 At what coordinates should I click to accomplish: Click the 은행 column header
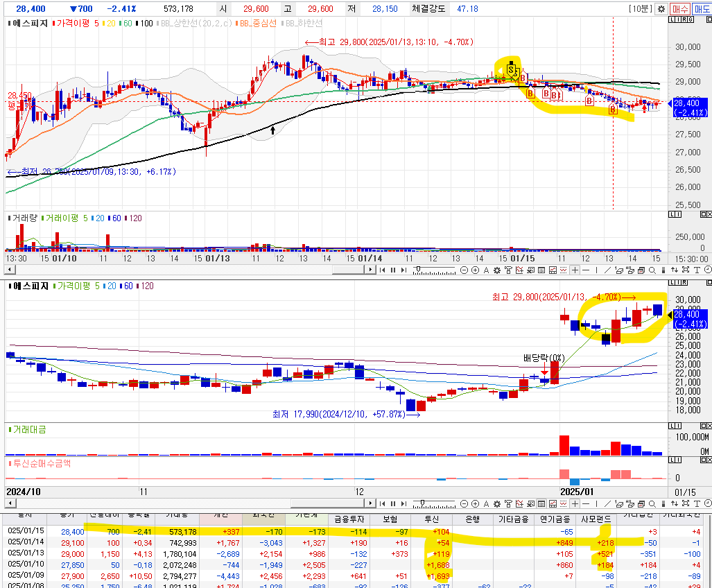coord(472,519)
